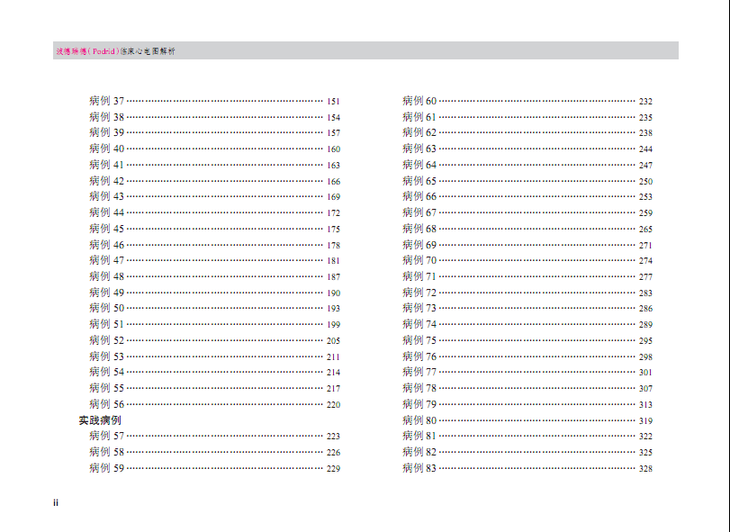Click page number 151 beside 病例 37
Viewport: 730px width, 532px height.
(333, 102)
